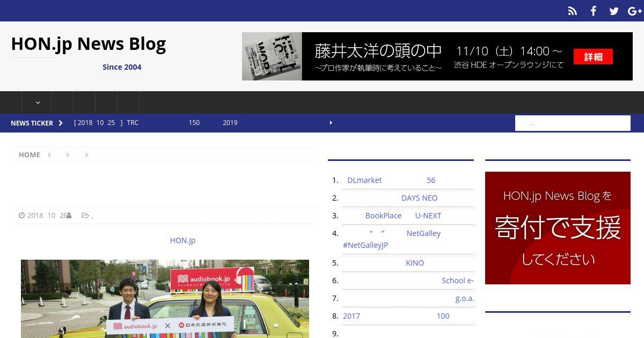Open the TRC news ticker headline
The image size is (644, 338).
pyautogui.click(x=156, y=123)
